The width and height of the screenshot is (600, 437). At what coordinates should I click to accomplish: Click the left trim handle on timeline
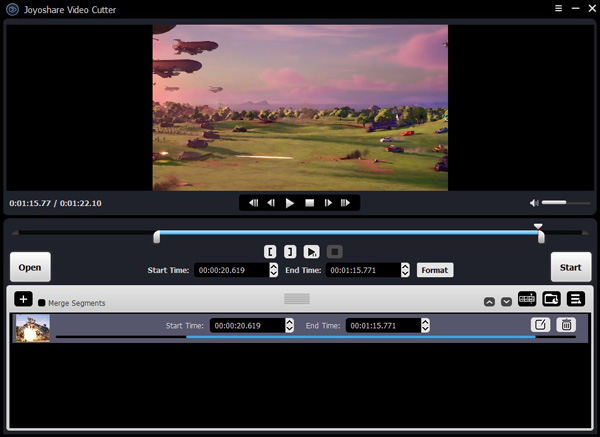click(x=157, y=237)
